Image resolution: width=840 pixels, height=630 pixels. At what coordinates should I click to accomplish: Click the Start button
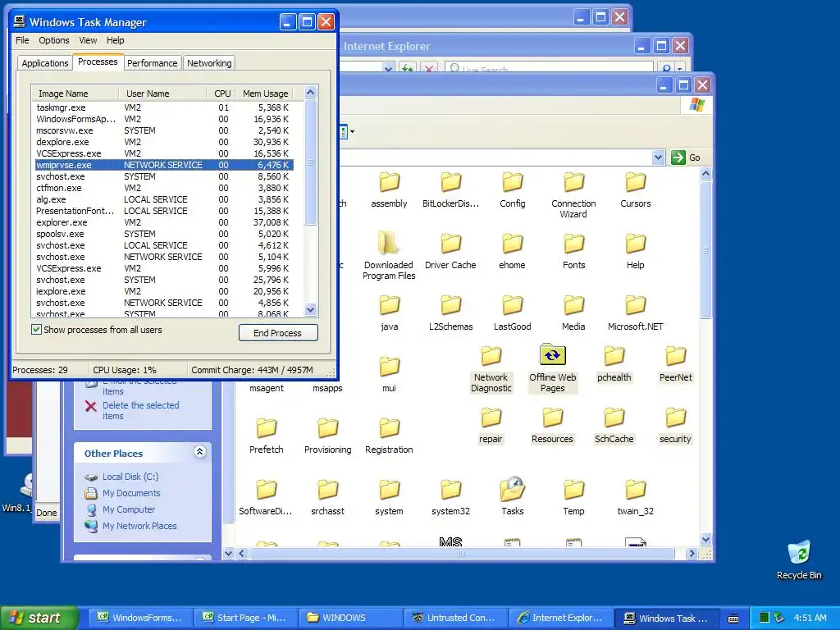(39, 618)
